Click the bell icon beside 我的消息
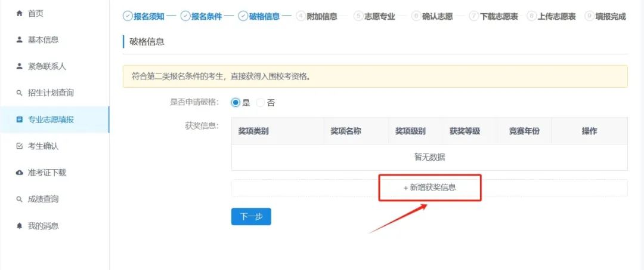The height and width of the screenshot is (270, 644). click(x=19, y=226)
